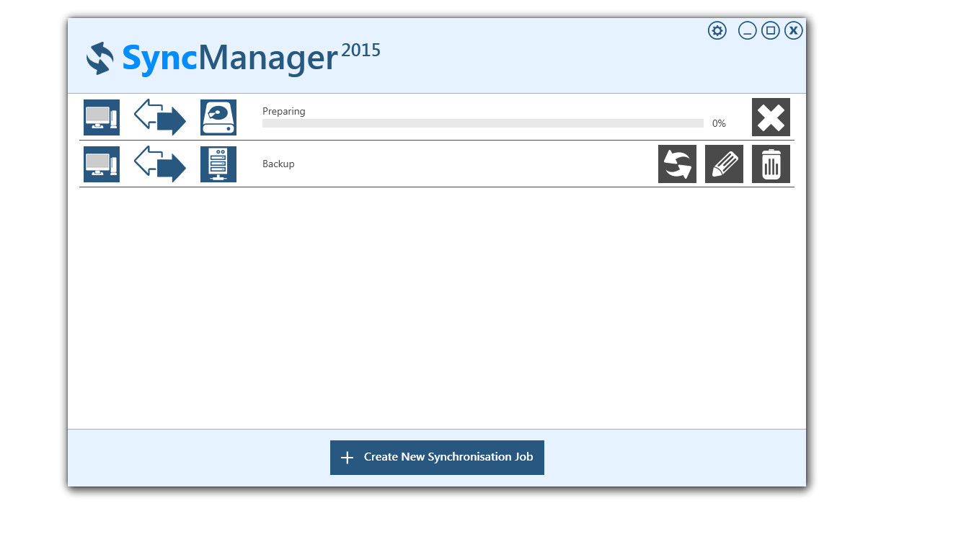Click server destination icon in Backup row
Viewport: 956px width, 560px height.
coord(218,164)
